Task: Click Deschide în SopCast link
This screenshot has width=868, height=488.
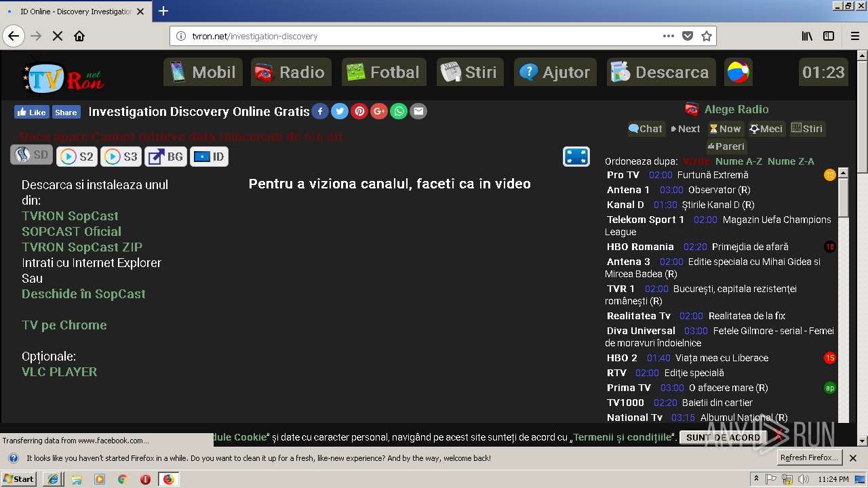Action: pyautogui.click(x=83, y=294)
